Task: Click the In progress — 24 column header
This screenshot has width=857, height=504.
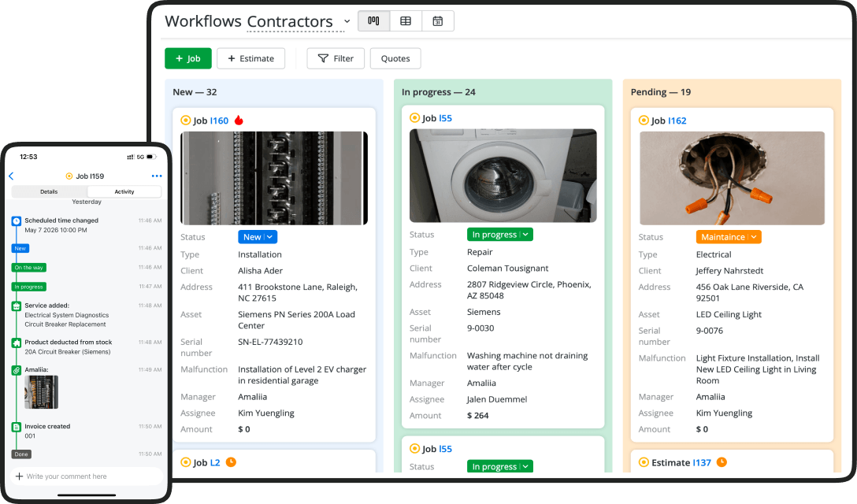Action: [438, 92]
